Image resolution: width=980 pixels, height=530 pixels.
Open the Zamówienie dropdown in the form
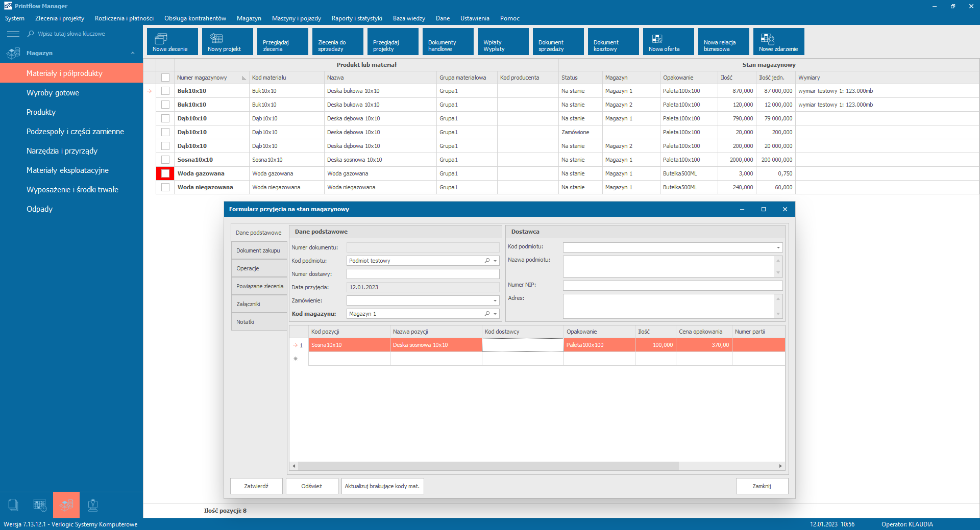click(x=495, y=300)
